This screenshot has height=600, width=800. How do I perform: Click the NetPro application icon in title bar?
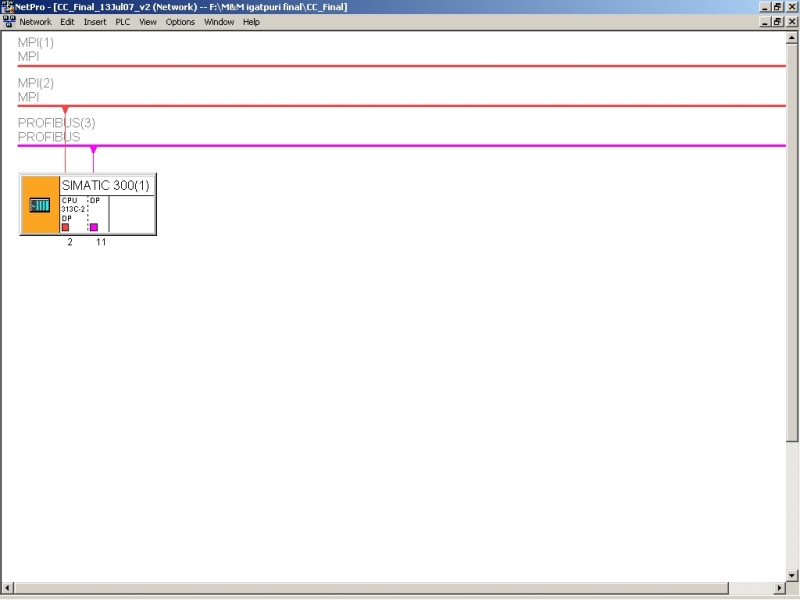pyautogui.click(x=8, y=7)
